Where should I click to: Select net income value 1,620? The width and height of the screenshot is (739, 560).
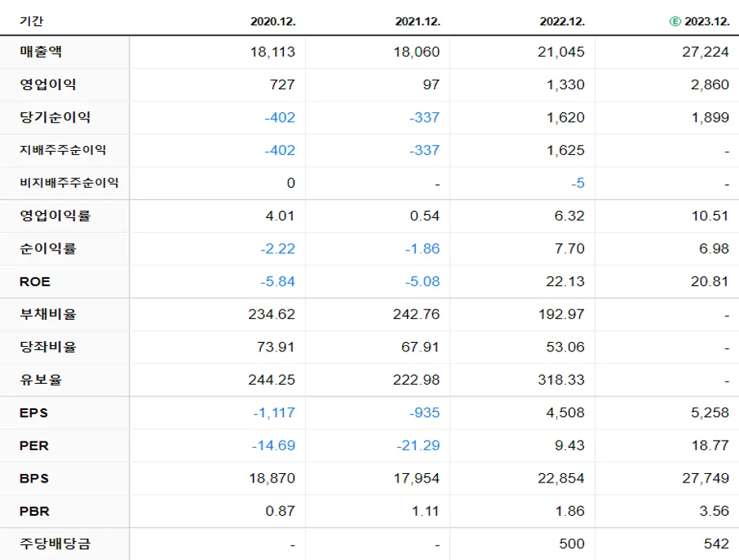coord(566,117)
